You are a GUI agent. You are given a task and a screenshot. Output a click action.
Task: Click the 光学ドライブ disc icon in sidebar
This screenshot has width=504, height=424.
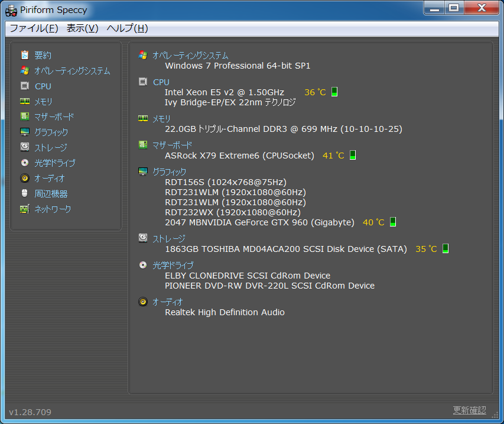point(25,163)
